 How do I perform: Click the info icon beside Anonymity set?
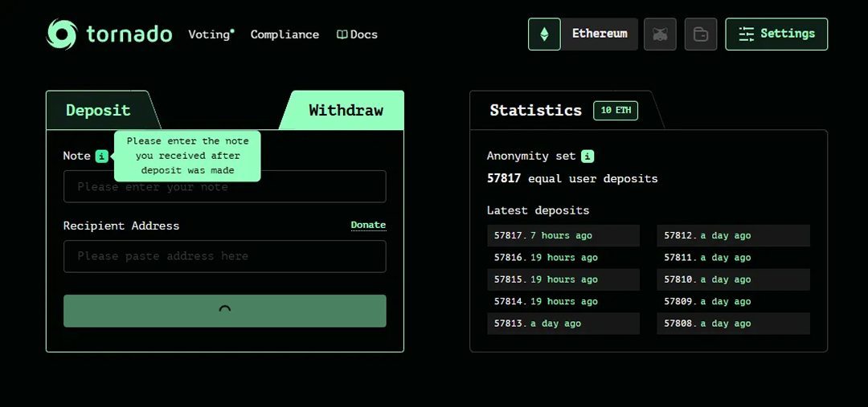coord(588,156)
